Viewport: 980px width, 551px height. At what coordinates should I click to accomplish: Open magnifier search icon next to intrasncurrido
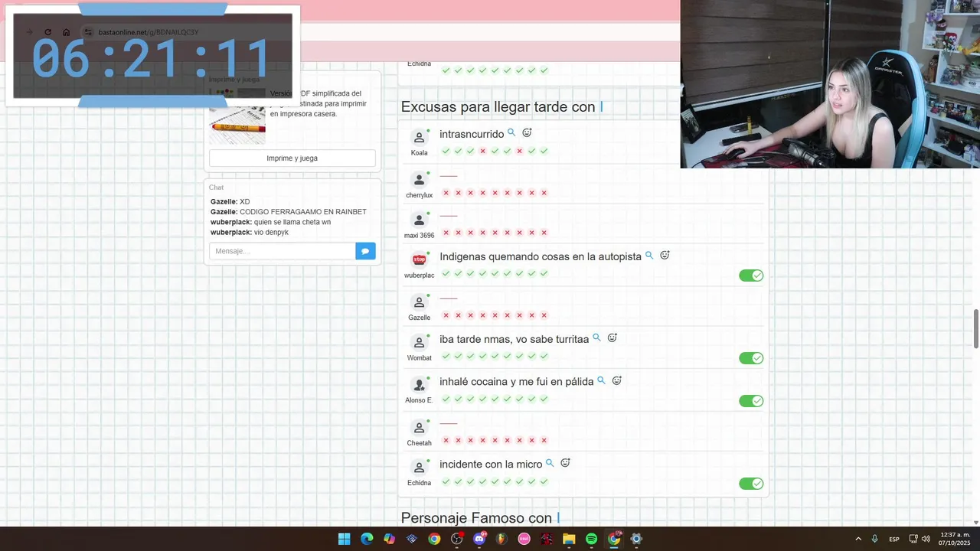pyautogui.click(x=511, y=132)
